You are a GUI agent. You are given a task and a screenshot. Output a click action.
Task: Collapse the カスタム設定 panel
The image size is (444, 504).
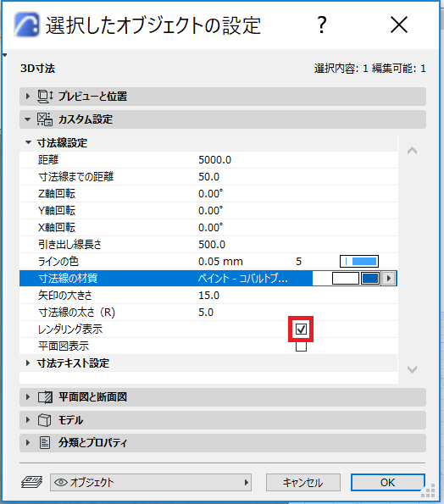(28, 119)
